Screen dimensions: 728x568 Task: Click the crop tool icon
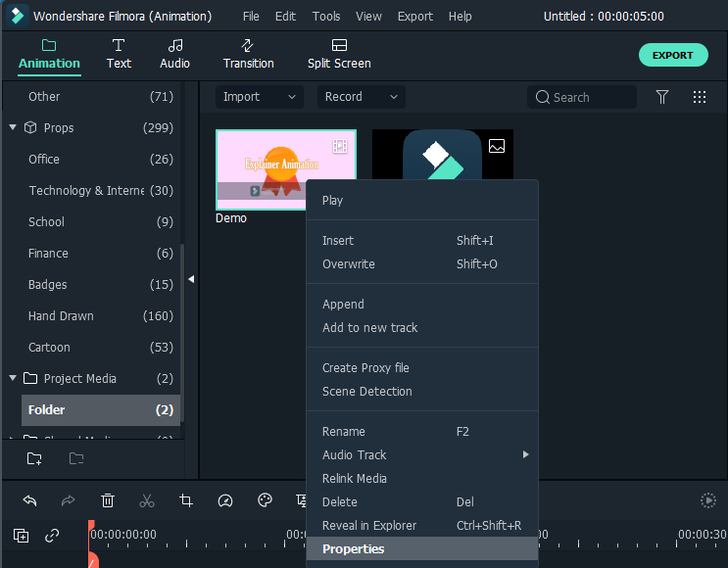[186, 500]
